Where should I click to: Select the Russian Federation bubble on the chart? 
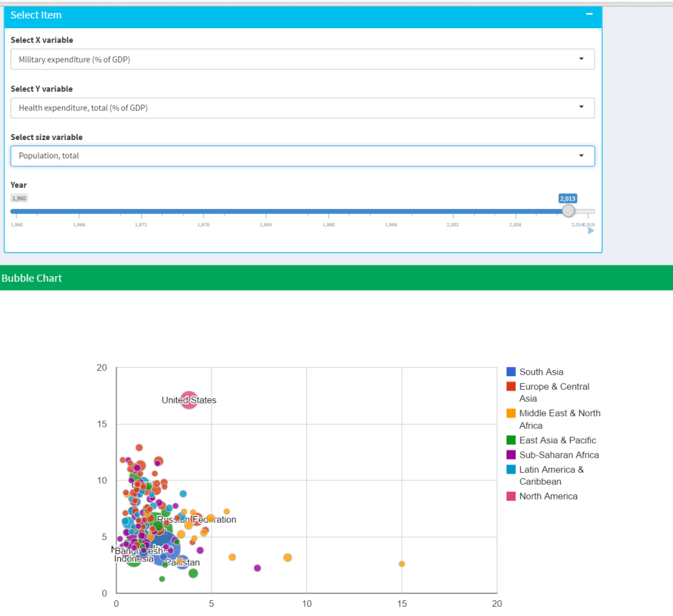(x=197, y=519)
